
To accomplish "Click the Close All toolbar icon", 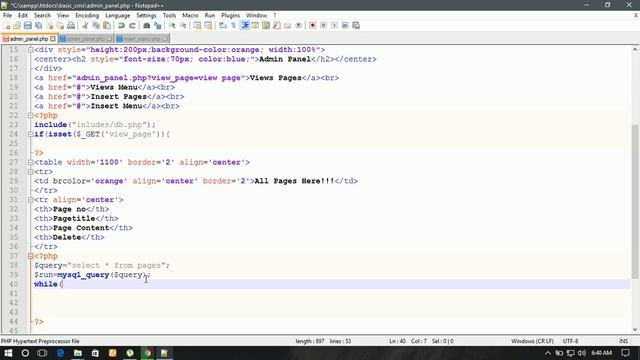I will point(60,26).
